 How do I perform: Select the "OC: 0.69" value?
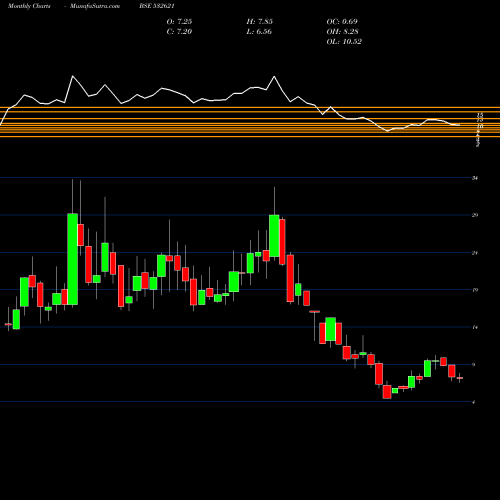pos(342,22)
